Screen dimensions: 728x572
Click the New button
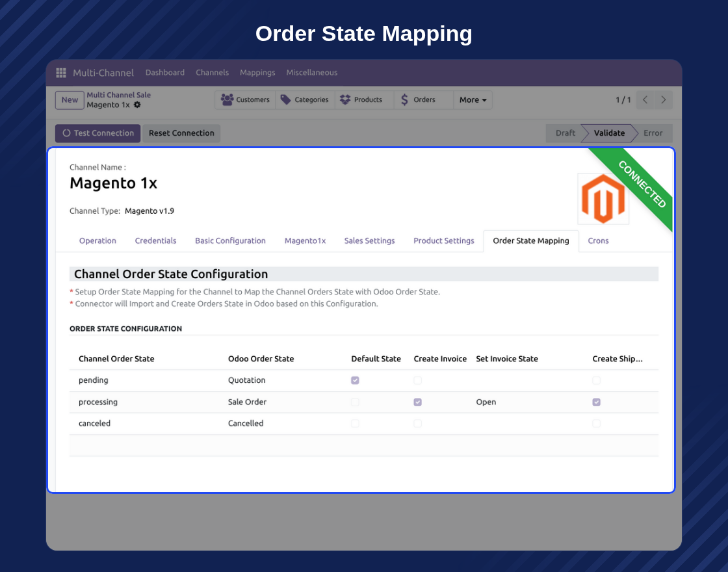(70, 100)
